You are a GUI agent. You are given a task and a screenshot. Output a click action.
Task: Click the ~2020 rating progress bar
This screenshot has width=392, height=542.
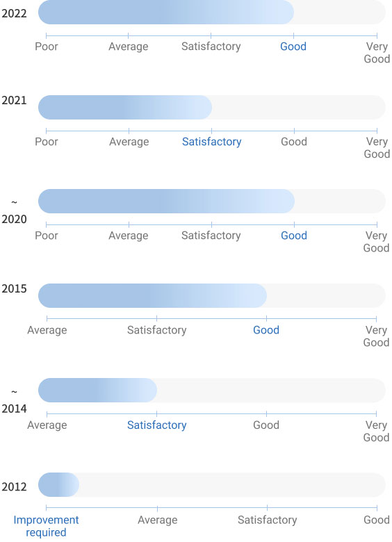(212, 202)
